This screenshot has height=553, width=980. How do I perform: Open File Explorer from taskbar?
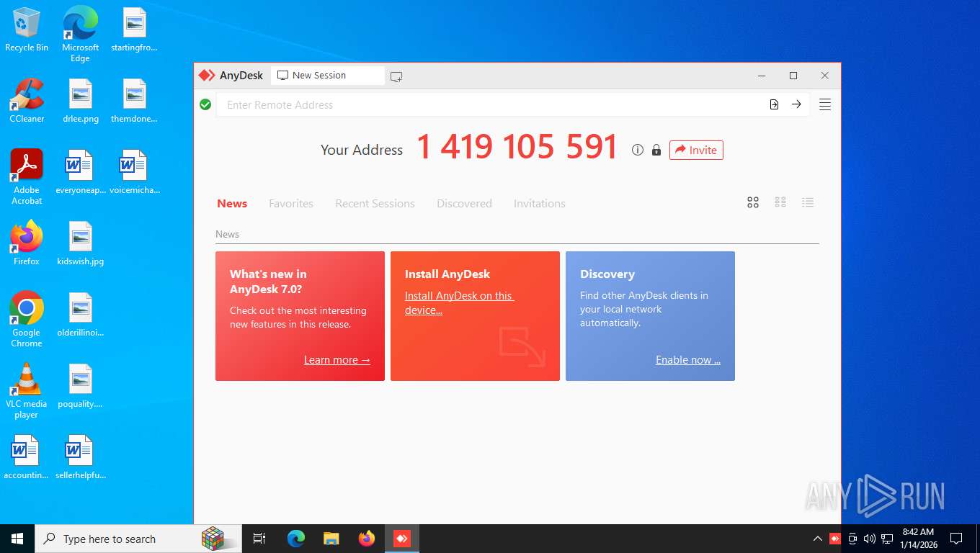[x=331, y=539]
